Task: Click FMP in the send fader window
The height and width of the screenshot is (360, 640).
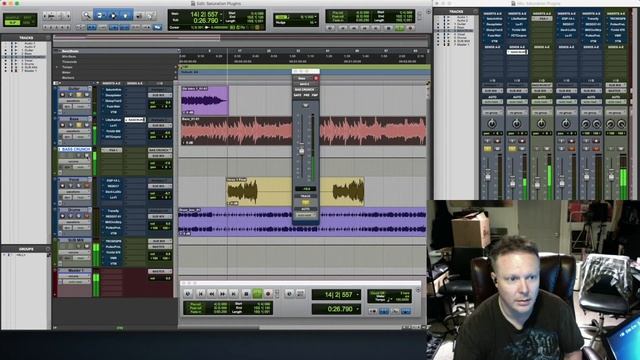Action: pyautogui.click(x=315, y=95)
